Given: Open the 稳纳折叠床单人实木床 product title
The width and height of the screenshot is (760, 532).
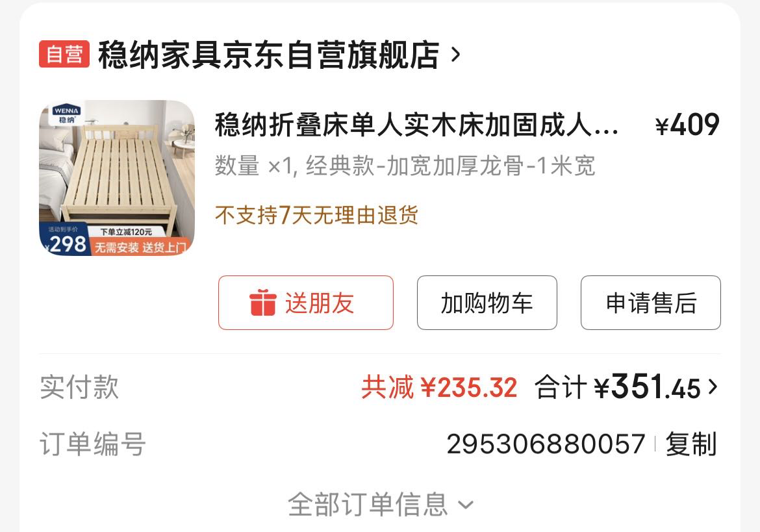Looking at the screenshot, I should [x=417, y=125].
